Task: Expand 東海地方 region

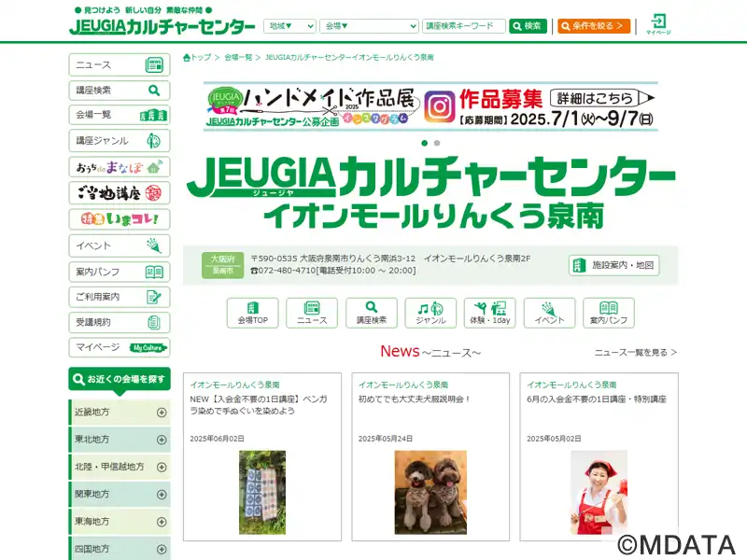Action: point(120,522)
